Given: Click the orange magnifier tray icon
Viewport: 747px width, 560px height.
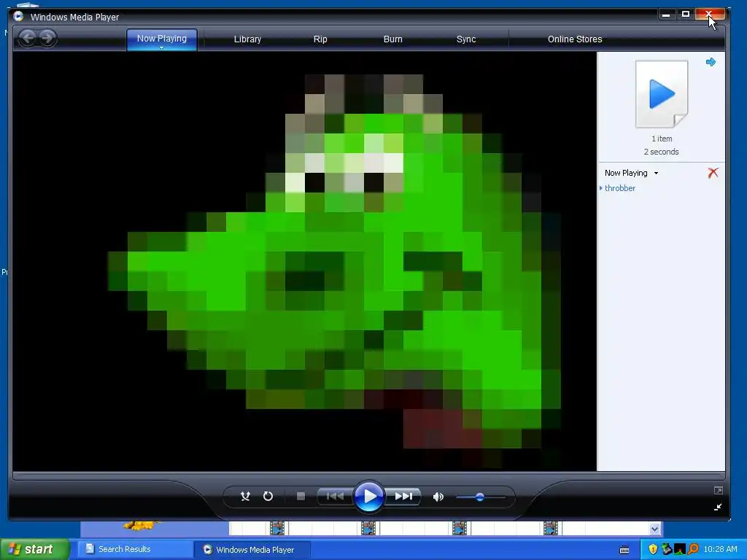Looking at the screenshot, I should point(693,549).
